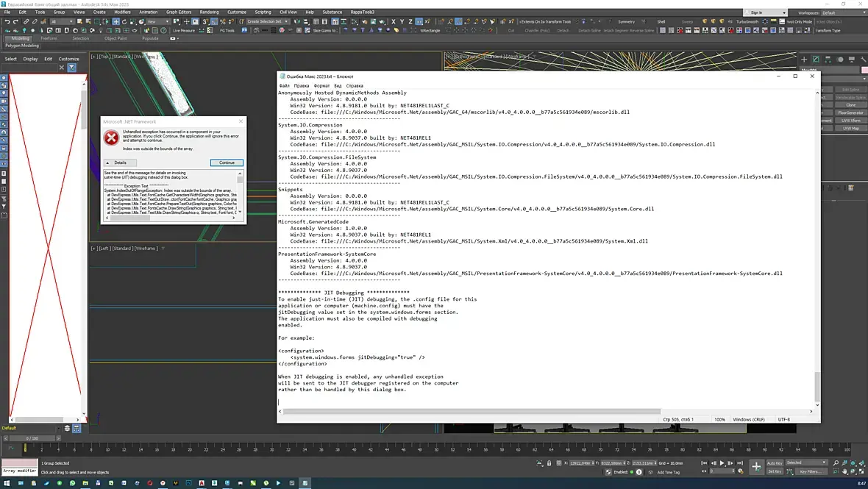Viewport: 868px width, 489px height.
Task: Open the selection filter All dropdown
Action: coord(62,21)
